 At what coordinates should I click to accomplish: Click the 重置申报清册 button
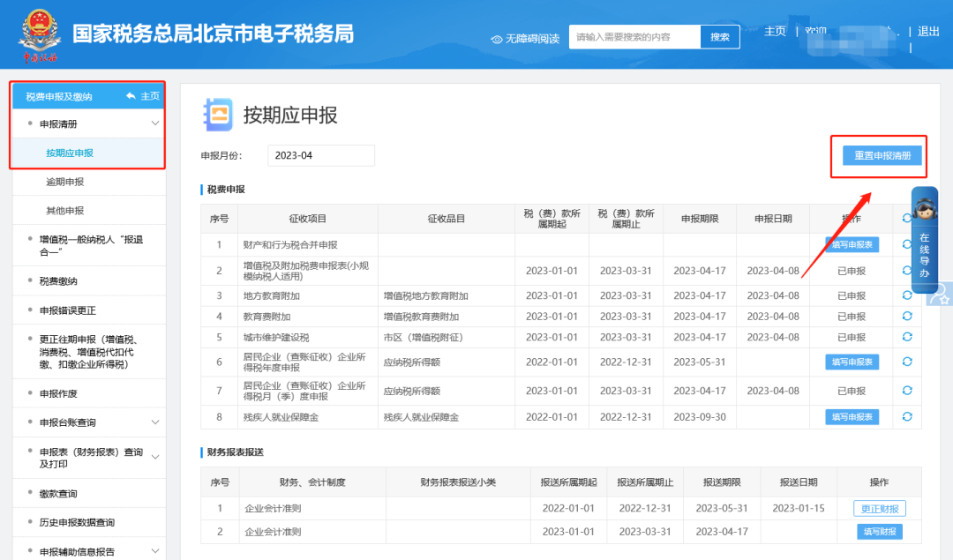[x=882, y=155]
